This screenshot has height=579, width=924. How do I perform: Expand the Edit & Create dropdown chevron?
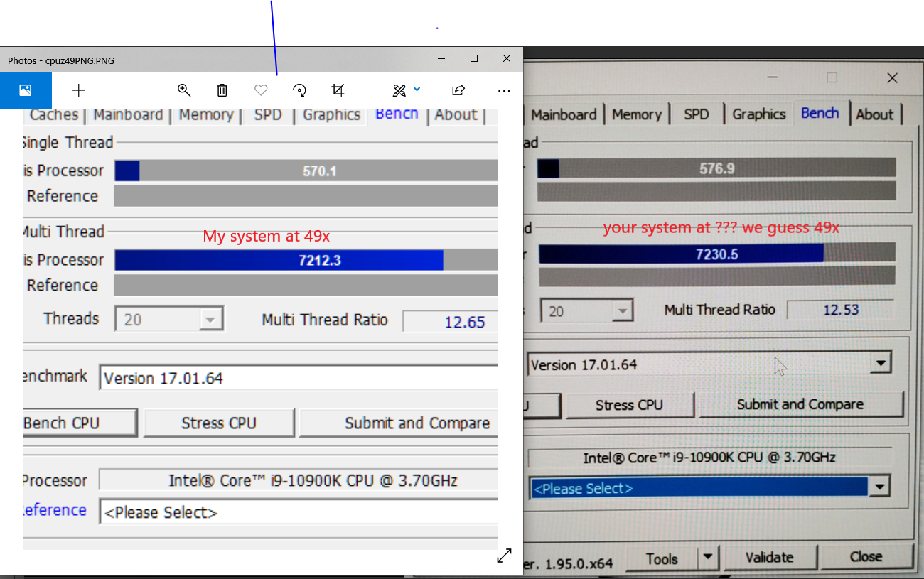click(417, 90)
